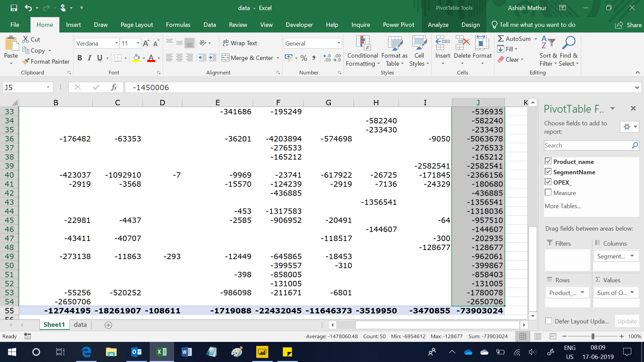Click the Undo arrow icon
Image resolution: width=644 pixels, height=362 pixels.
point(29,8)
